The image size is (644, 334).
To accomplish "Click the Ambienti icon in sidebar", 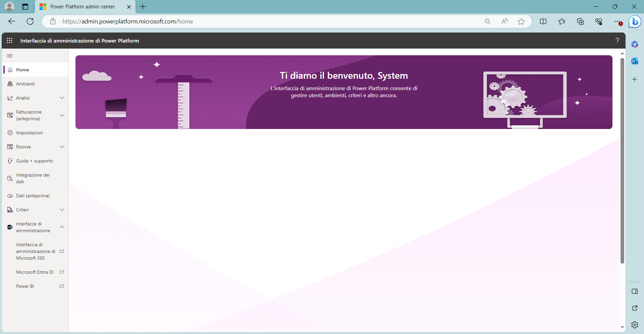I will point(10,84).
